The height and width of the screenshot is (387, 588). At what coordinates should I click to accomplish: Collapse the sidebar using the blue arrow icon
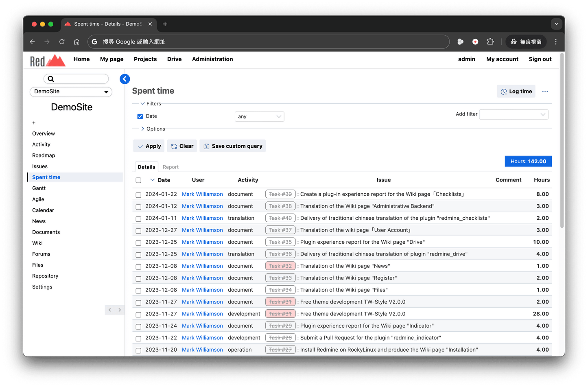(x=125, y=79)
